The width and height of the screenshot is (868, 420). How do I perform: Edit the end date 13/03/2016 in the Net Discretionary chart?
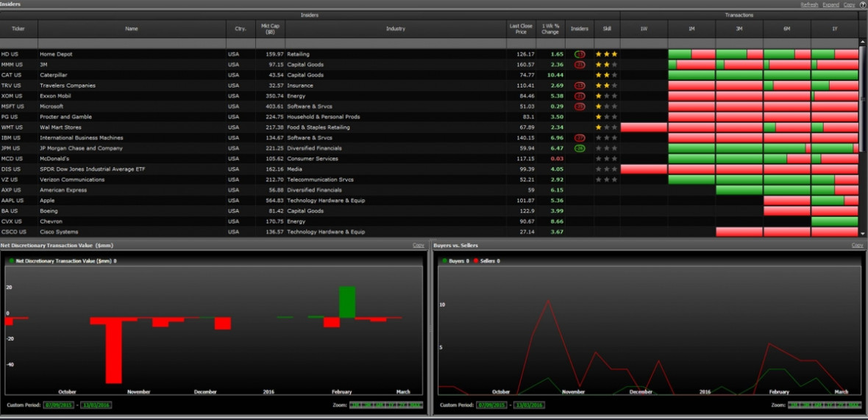[x=96, y=405]
